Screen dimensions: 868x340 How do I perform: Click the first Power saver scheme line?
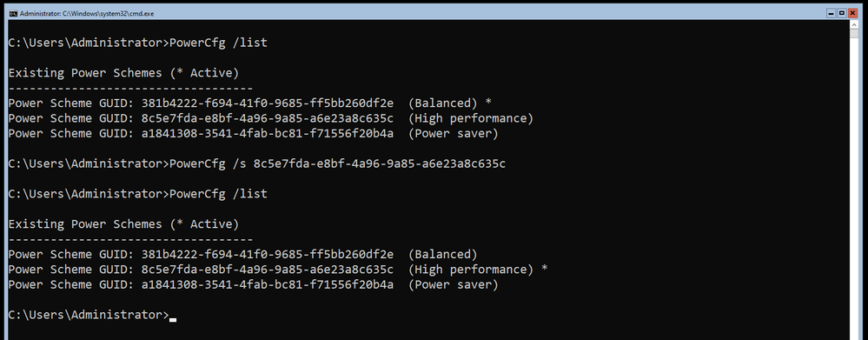pyautogui.click(x=254, y=133)
